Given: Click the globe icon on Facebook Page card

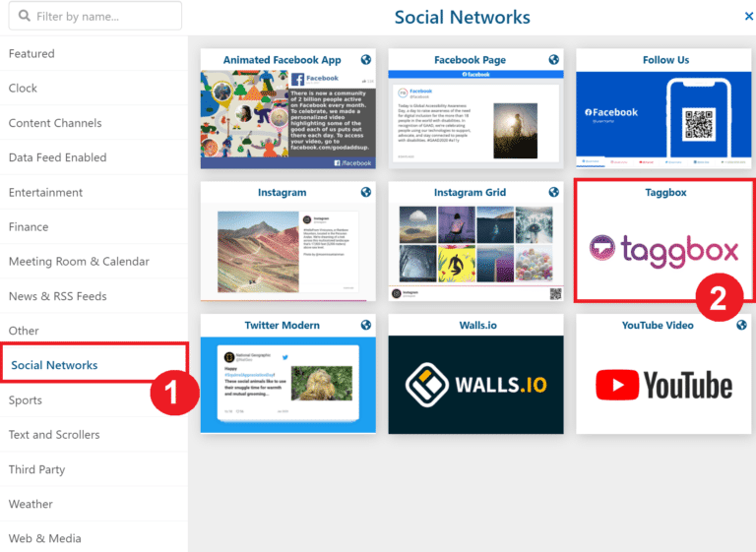Looking at the screenshot, I should [x=553, y=59].
